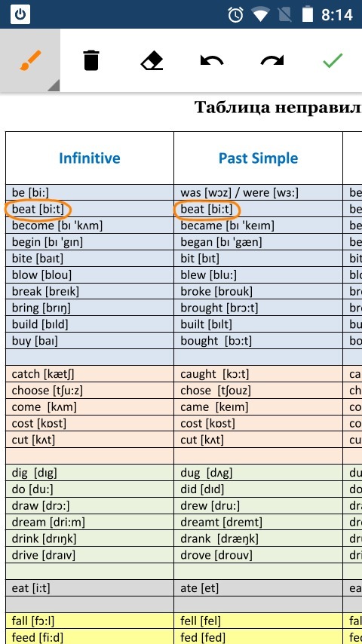The image size is (362, 644).
Task: Tap the circled infinitive beat [bi:t] cell
Action: (38, 210)
